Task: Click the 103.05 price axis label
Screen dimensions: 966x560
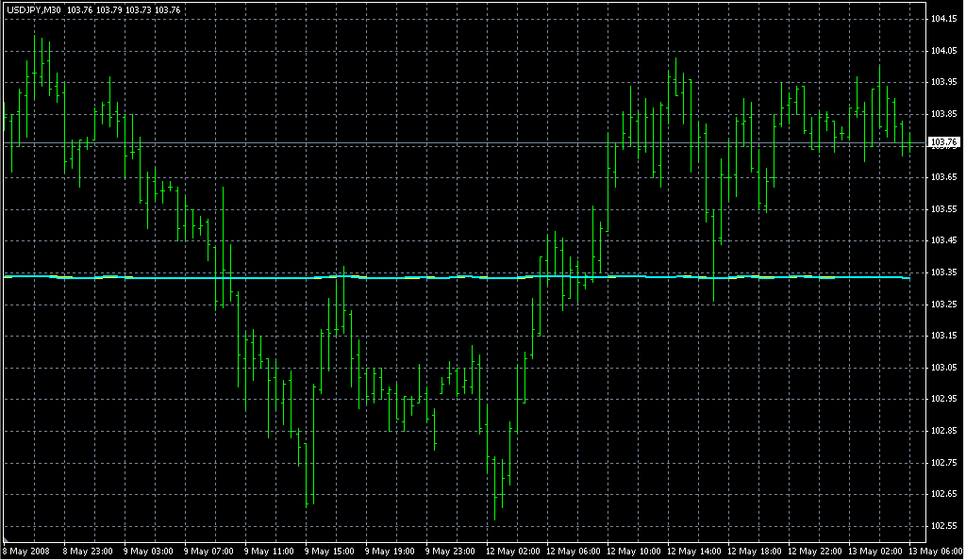Action: coord(943,367)
